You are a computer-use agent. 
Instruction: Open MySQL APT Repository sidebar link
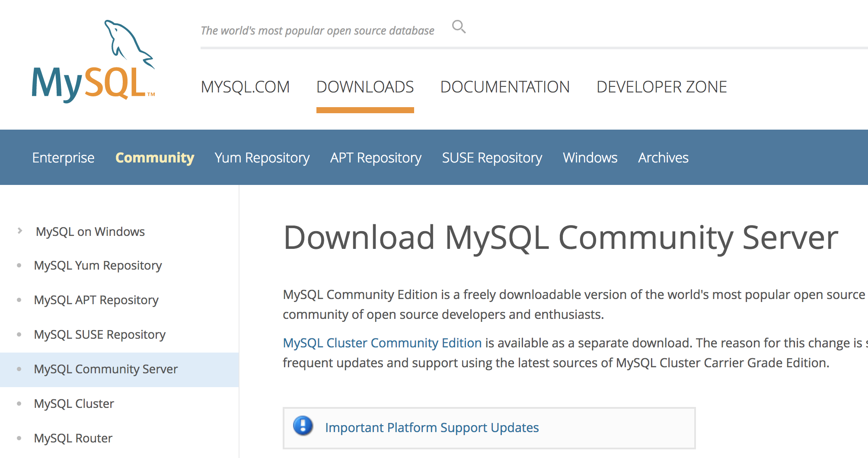point(96,300)
